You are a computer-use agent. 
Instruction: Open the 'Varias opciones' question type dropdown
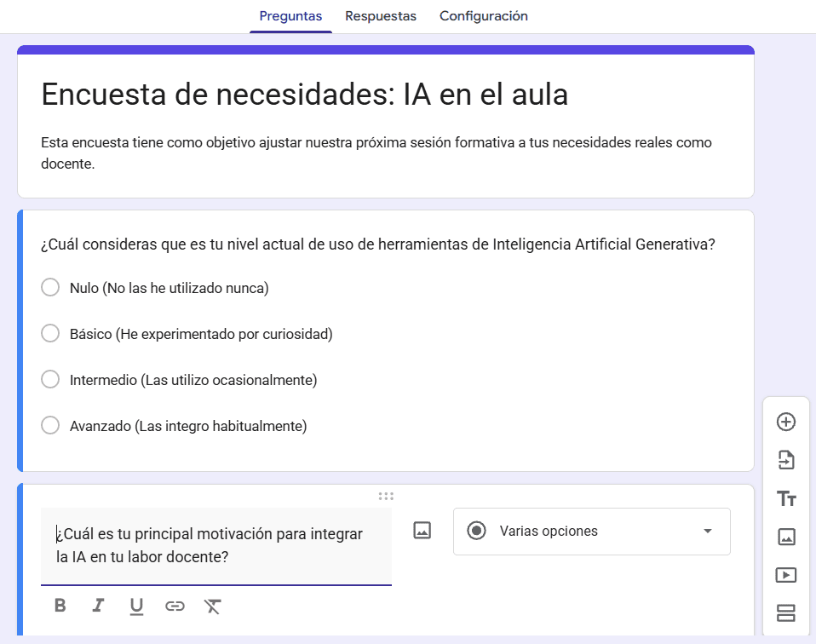point(592,532)
